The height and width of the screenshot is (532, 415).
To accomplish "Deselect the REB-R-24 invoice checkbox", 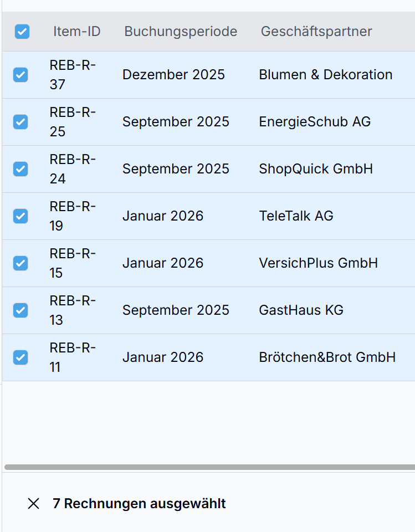I will click(21, 169).
